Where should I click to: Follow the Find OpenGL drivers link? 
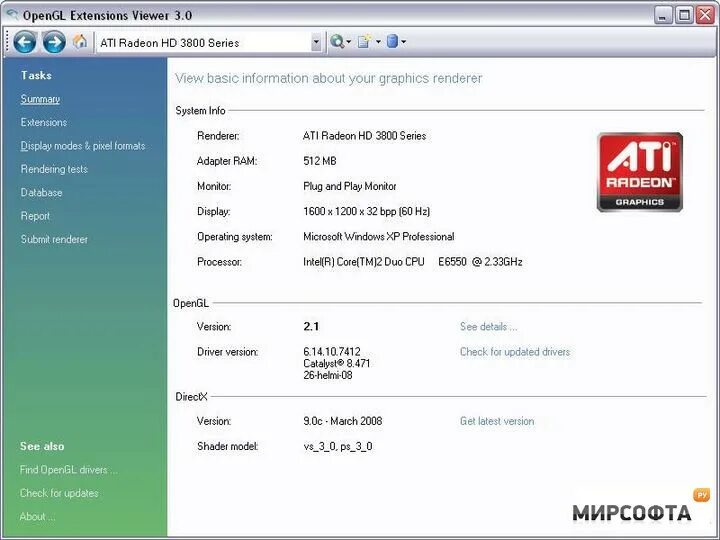tap(69, 470)
